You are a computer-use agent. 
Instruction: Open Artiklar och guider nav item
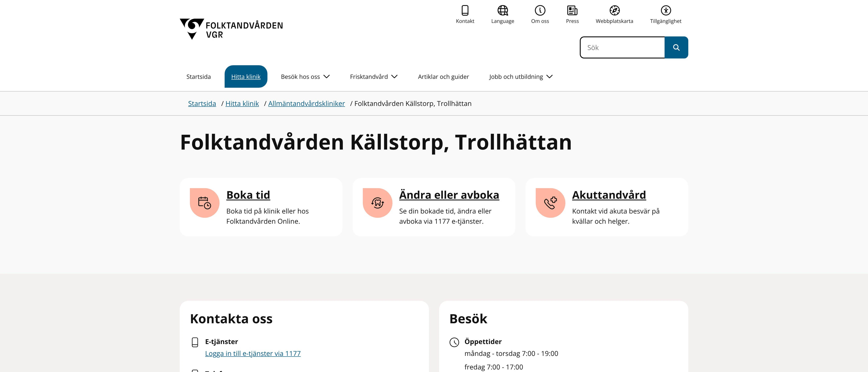[x=444, y=76]
